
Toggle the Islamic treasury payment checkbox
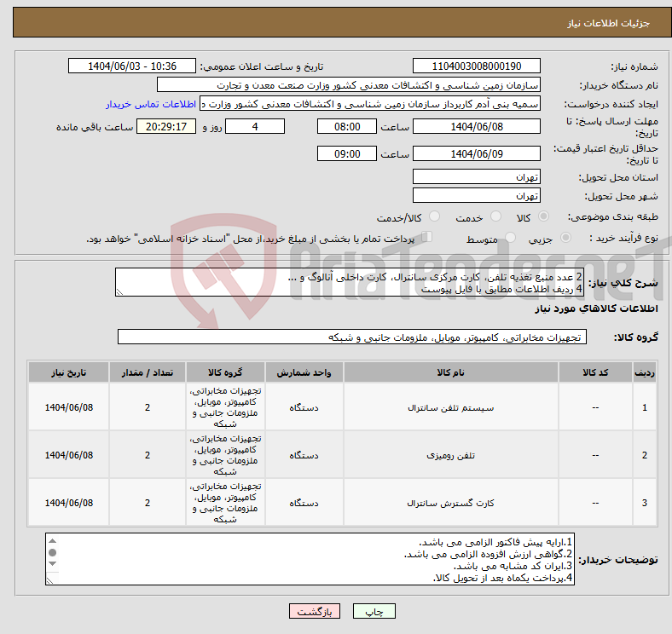(x=427, y=237)
